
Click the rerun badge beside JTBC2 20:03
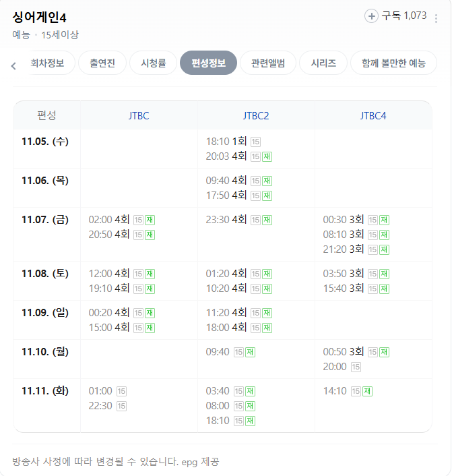[267, 156]
